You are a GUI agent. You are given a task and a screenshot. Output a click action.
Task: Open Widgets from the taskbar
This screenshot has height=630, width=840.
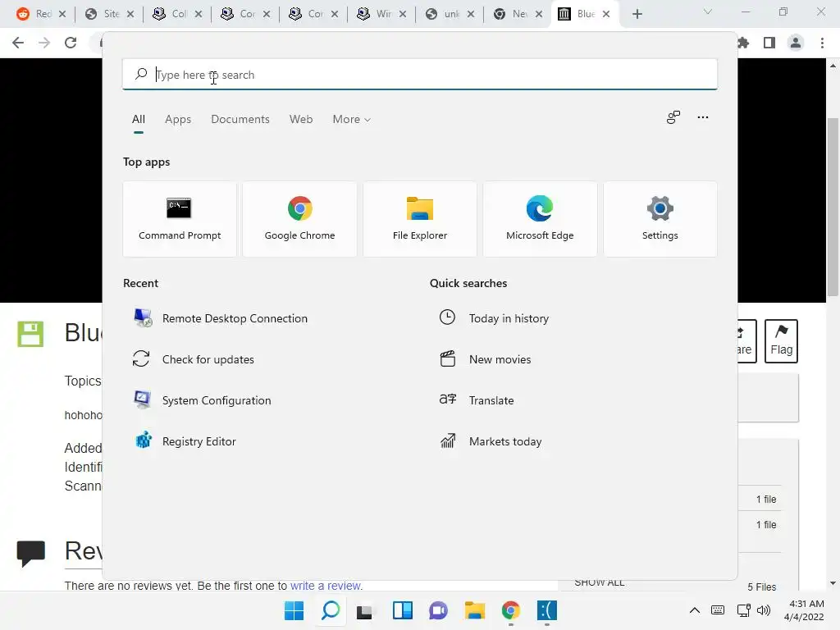coord(402,610)
